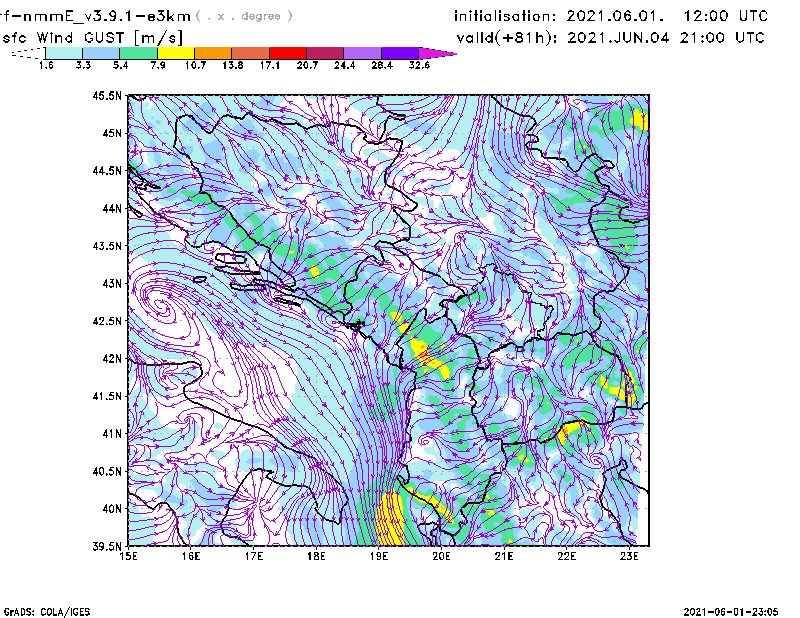Click the 2021-06-01-23:05 footer timestamp
Image resolution: width=800 pixels, height=618 pixels.
coord(731,611)
